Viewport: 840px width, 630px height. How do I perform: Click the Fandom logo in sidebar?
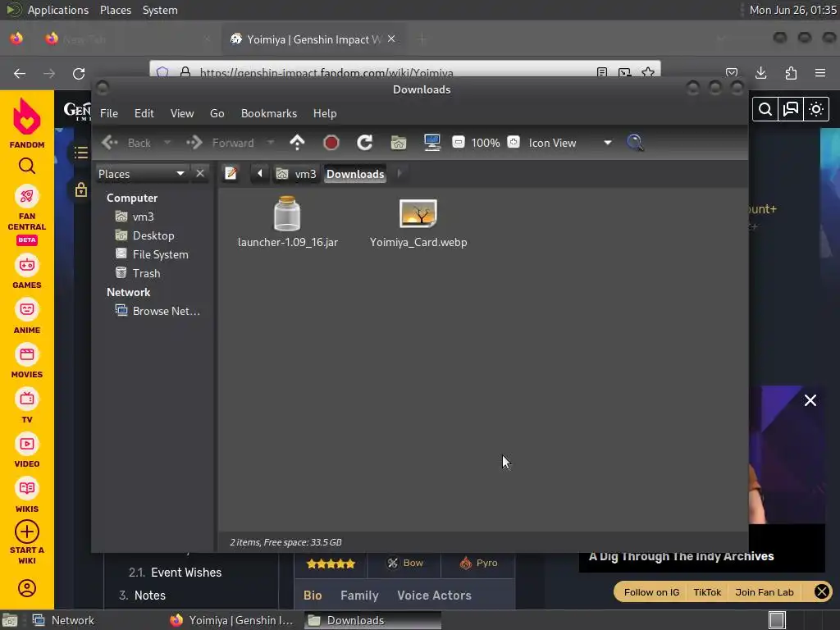tap(27, 123)
